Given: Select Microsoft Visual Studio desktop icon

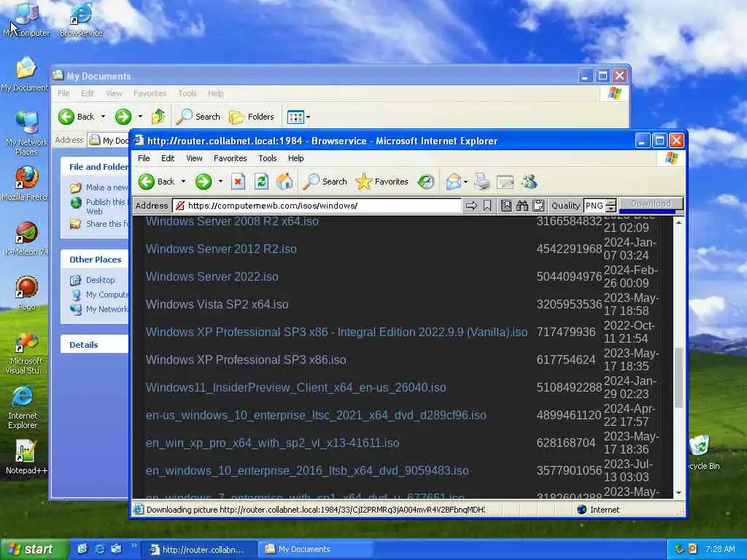Looking at the screenshot, I should tap(26, 353).
